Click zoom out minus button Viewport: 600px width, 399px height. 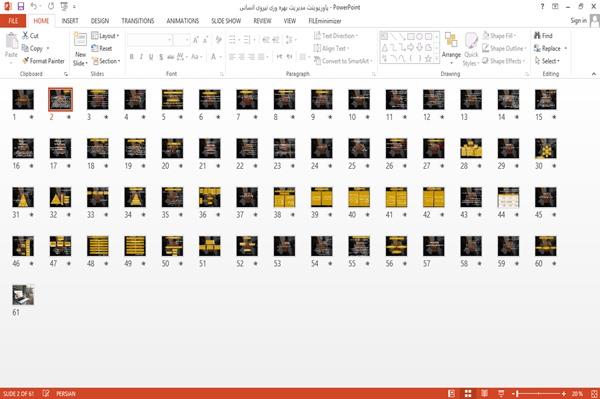coord(514,393)
